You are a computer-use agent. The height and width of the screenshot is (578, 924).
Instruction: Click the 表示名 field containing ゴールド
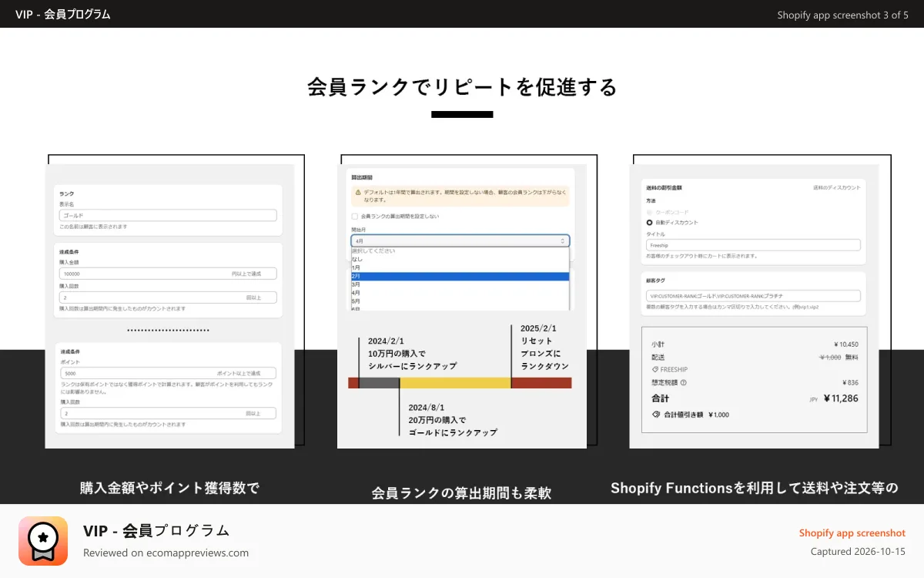168,216
